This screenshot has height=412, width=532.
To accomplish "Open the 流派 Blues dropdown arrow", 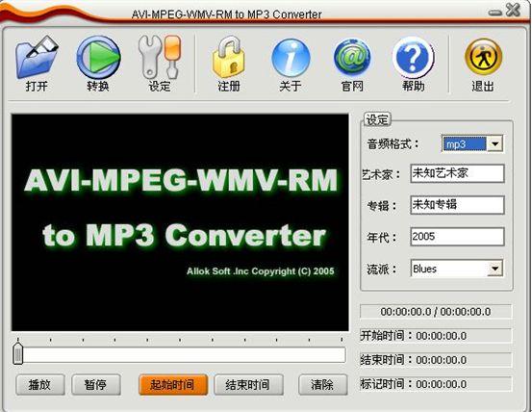I will (x=495, y=269).
